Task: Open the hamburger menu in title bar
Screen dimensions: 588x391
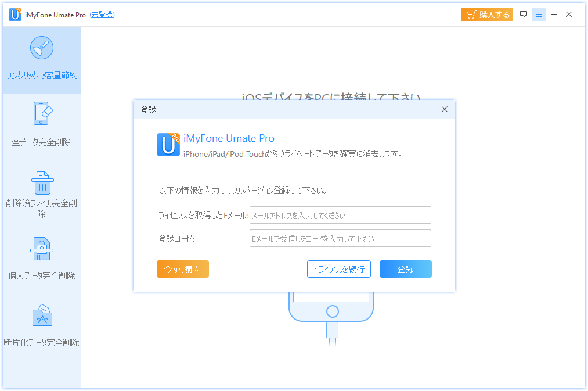Action: tap(539, 15)
